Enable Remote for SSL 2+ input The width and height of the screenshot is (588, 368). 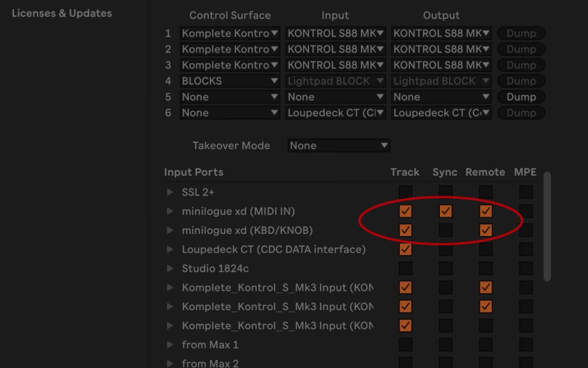pyautogui.click(x=486, y=192)
